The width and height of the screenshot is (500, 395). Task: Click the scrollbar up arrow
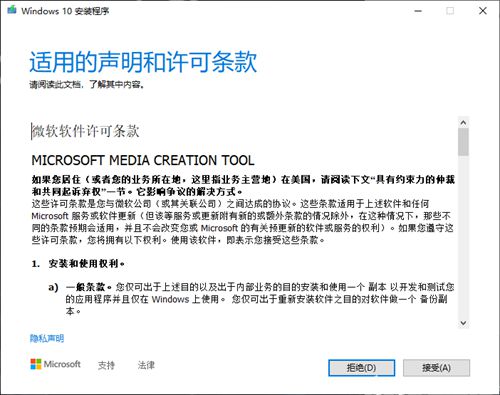[463, 123]
